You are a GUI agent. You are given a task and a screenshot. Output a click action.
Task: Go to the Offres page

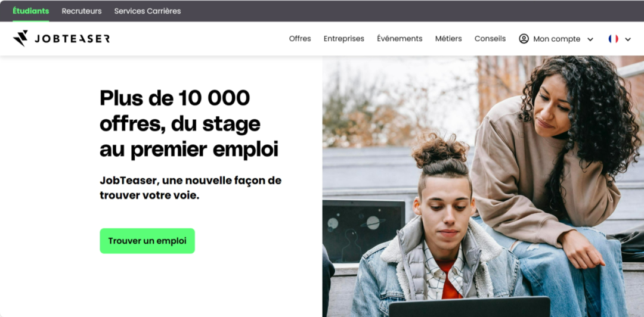coord(300,39)
